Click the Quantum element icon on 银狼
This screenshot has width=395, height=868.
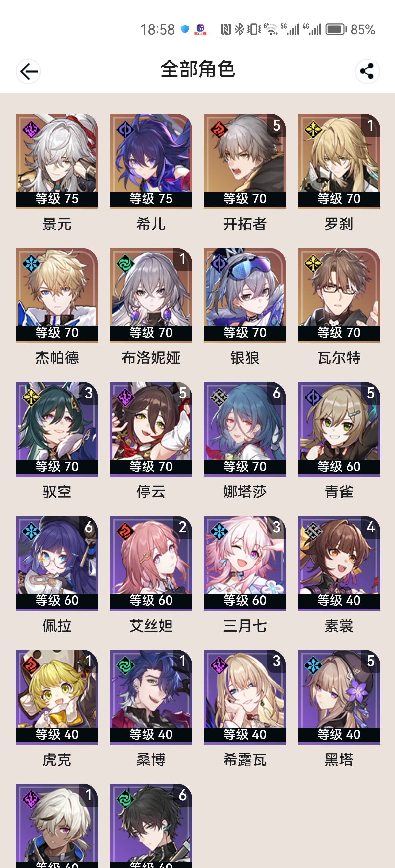click(x=219, y=264)
